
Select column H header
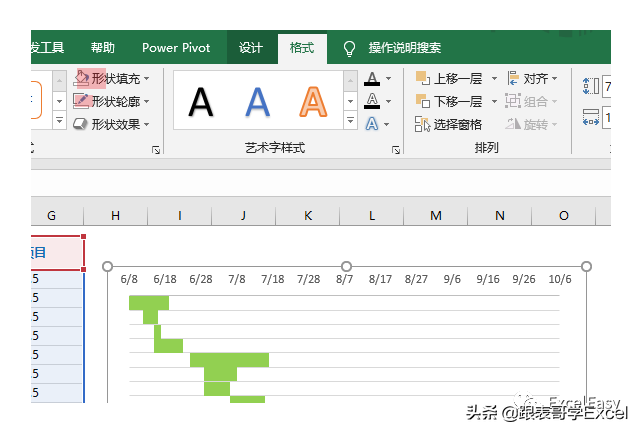116,215
